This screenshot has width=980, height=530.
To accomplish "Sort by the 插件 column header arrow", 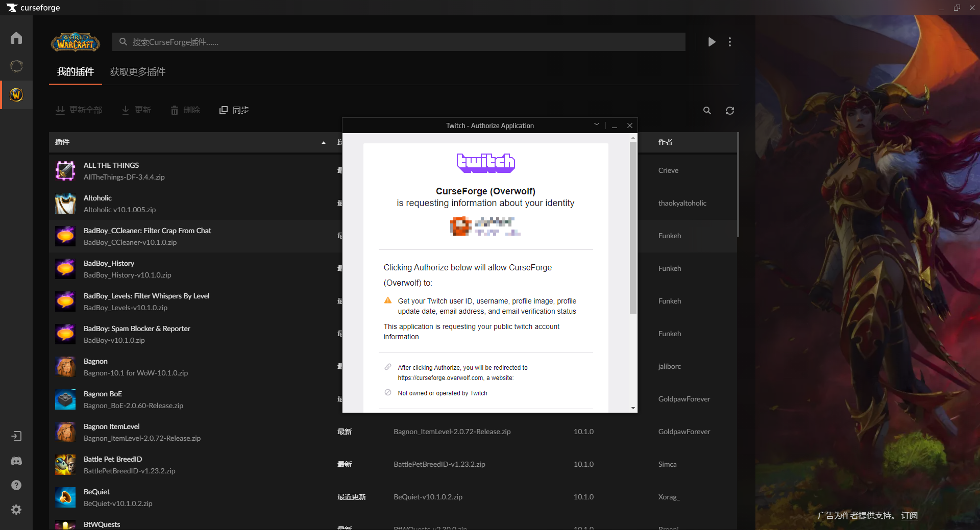I will (x=324, y=142).
